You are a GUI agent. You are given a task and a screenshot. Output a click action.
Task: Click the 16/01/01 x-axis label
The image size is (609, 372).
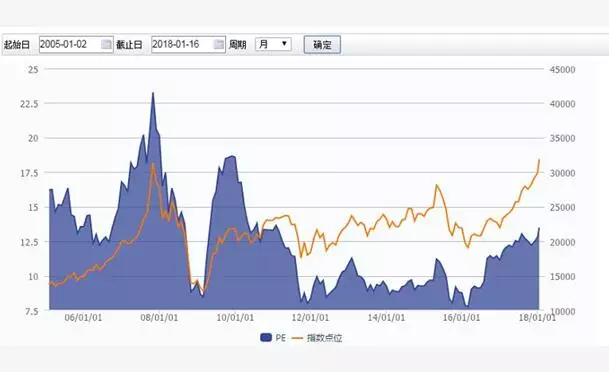[461, 318]
